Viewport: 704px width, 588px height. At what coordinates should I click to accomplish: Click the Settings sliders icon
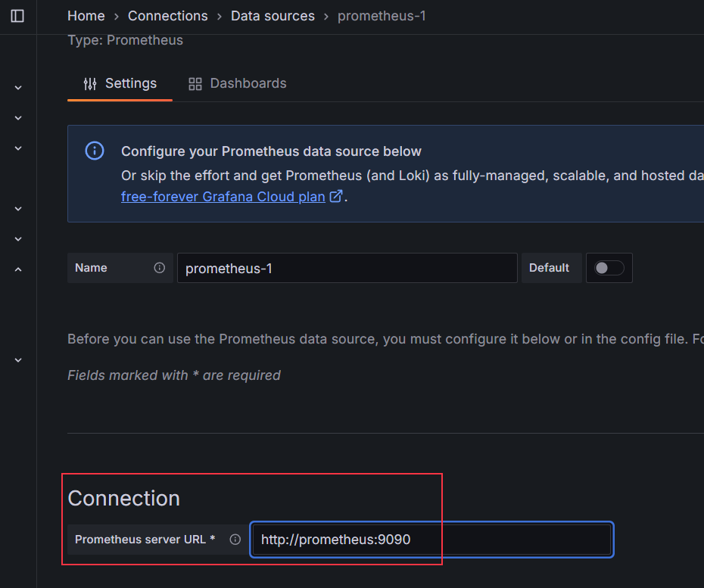click(x=90, y=83)
